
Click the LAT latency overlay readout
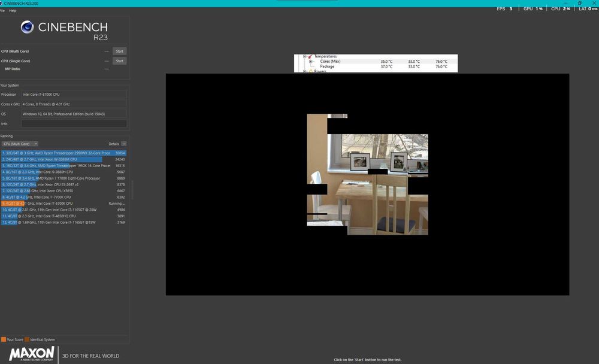pyautogui.click(x=588, y=9)
